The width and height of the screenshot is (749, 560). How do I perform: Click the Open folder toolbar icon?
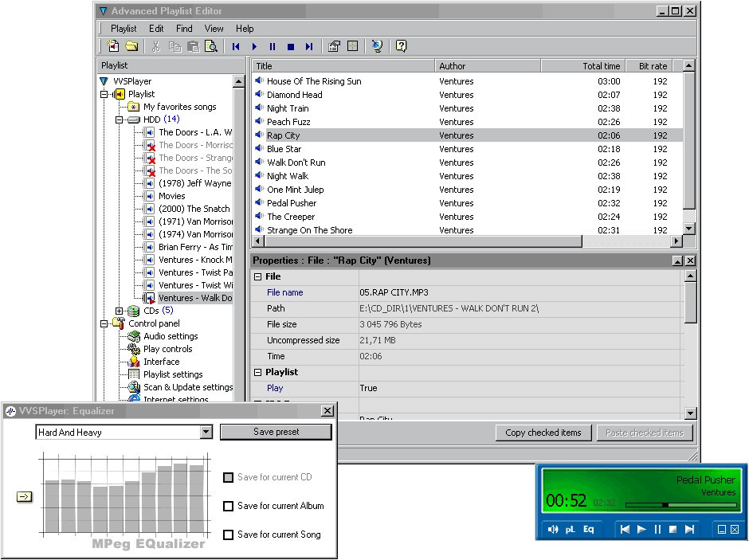point(131,46)
